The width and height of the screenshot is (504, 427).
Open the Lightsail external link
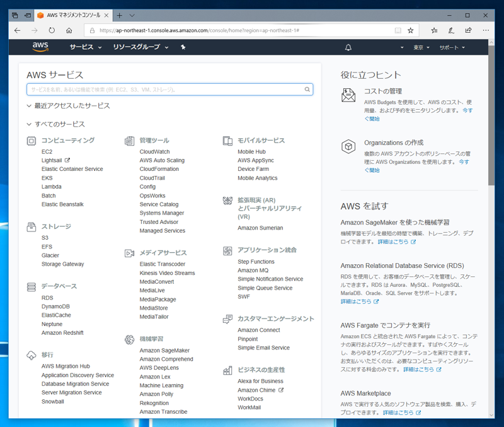pos(55,160)
